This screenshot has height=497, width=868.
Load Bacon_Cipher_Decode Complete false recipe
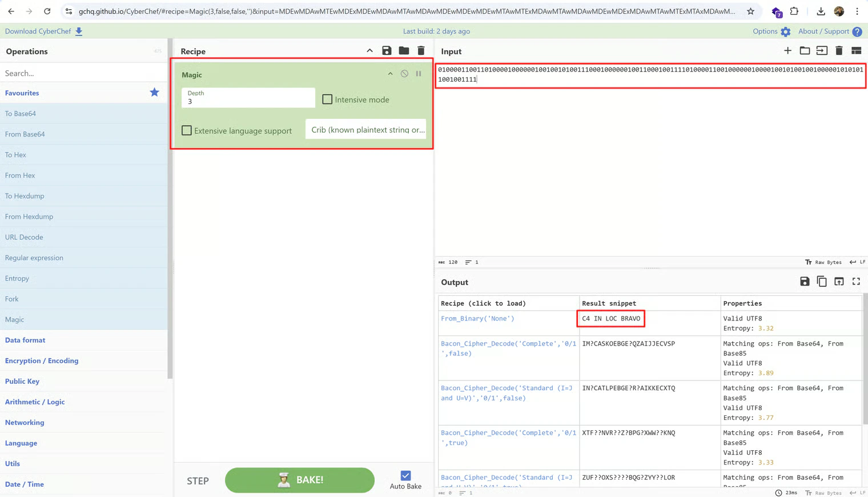pyautogui.click(x=508, y=348)
